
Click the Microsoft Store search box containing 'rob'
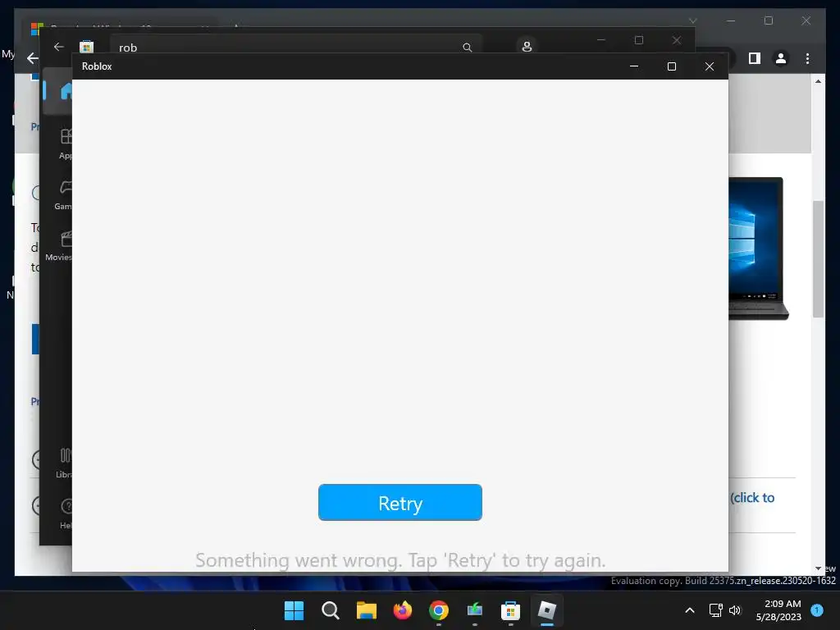(295, 45)
